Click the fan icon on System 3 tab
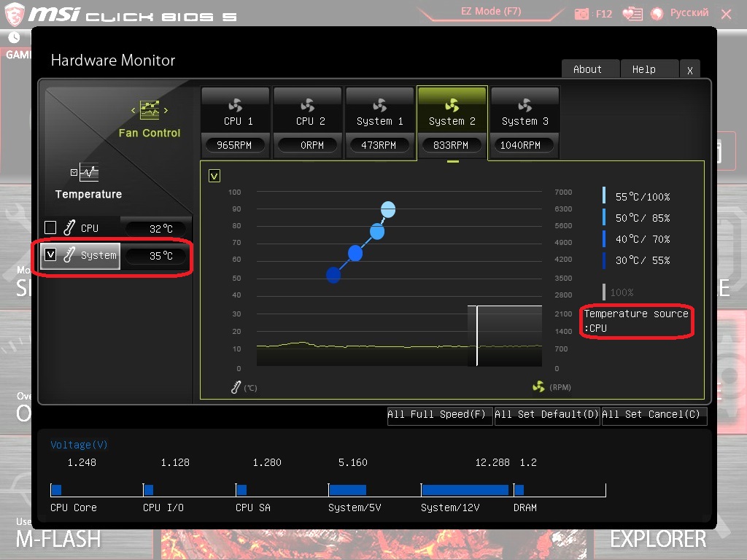 [525, 105]
